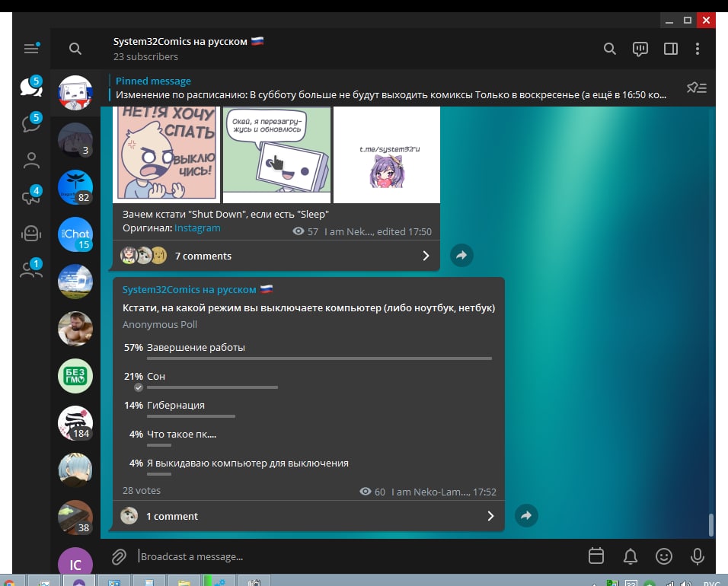This screenshot has width=728, height=586.
Task: Open the 1 comment thread on poll
Action: coord(308,516)
